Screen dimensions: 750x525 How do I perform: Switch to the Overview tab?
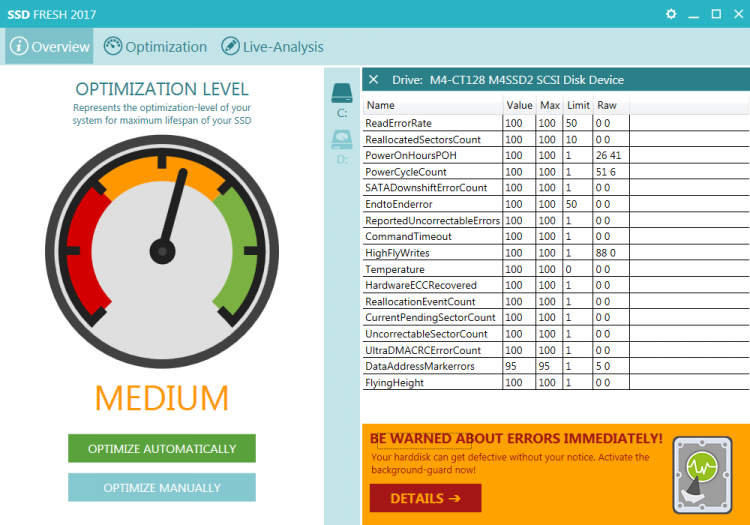pos(49,46)
